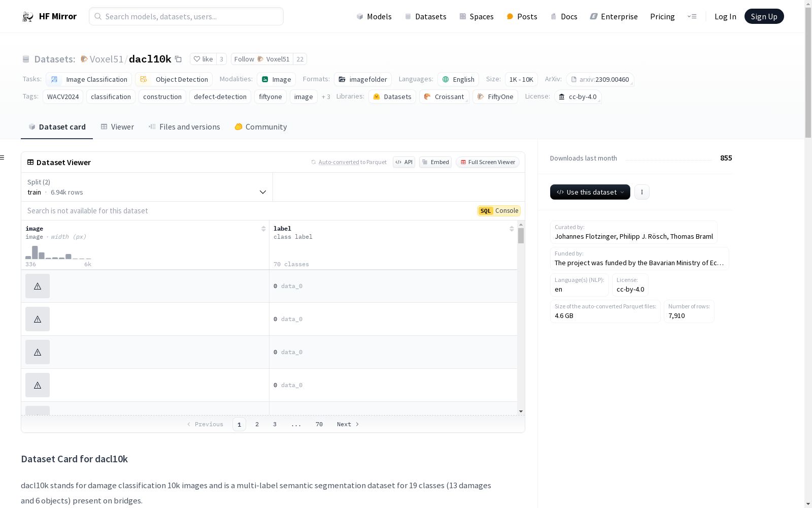Click the Croissant library tag
This screenshot has width=812, height=508.
coord(444,97)
